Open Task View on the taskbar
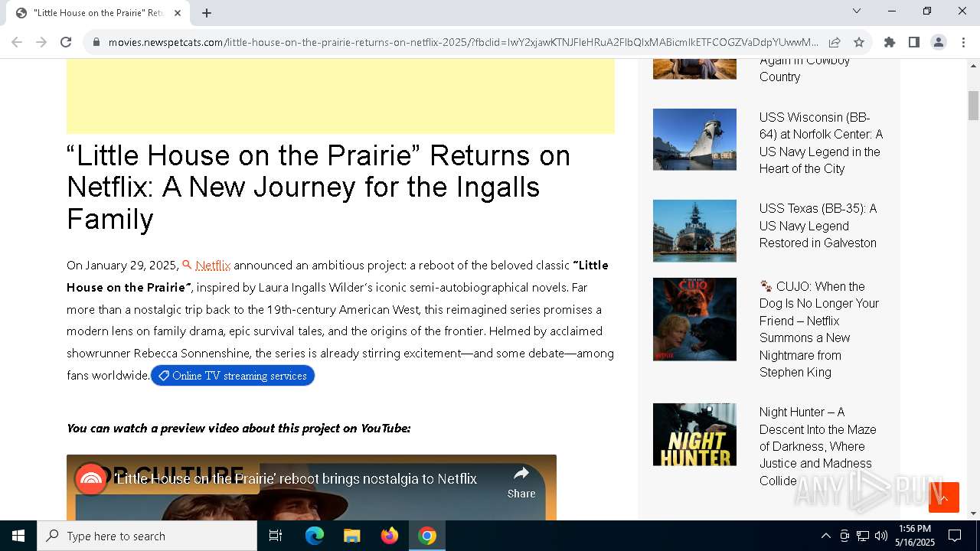 (x=276, y=536)
